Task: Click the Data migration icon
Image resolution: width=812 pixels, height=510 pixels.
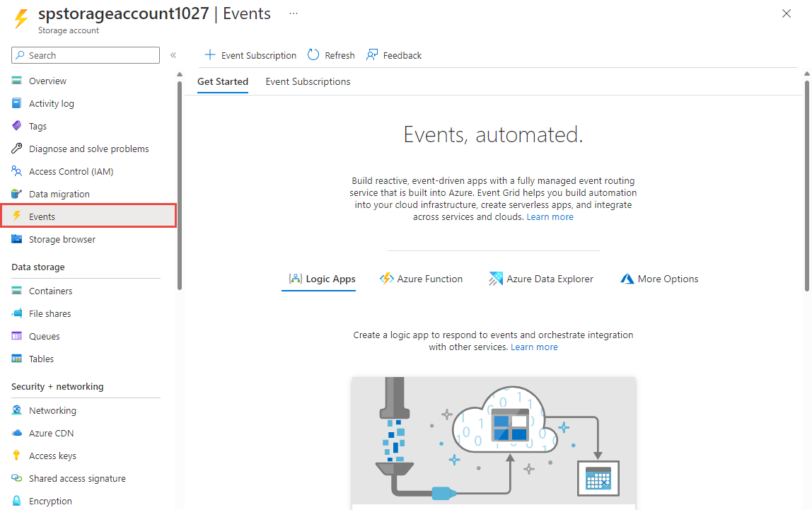Action: (16, 194)
